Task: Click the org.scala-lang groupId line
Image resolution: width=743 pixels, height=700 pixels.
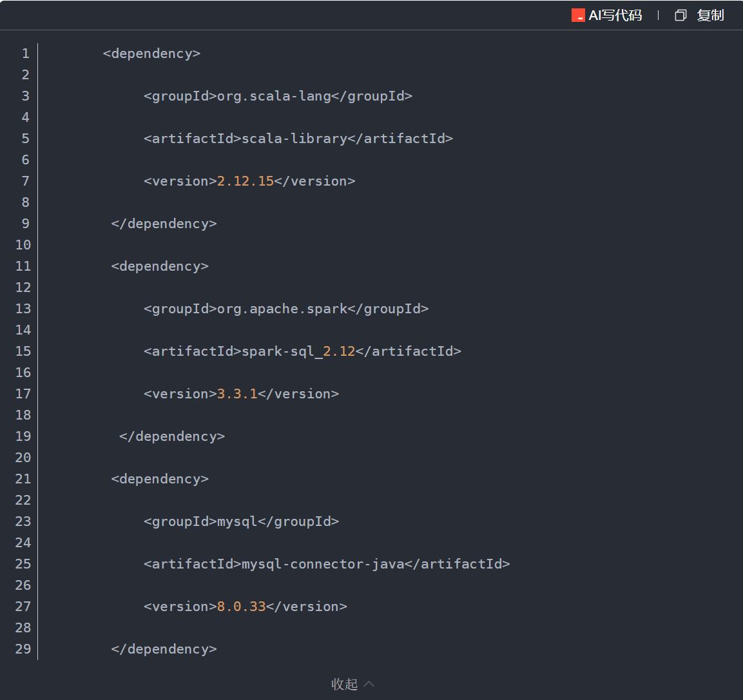Action: tap(278, 96)
